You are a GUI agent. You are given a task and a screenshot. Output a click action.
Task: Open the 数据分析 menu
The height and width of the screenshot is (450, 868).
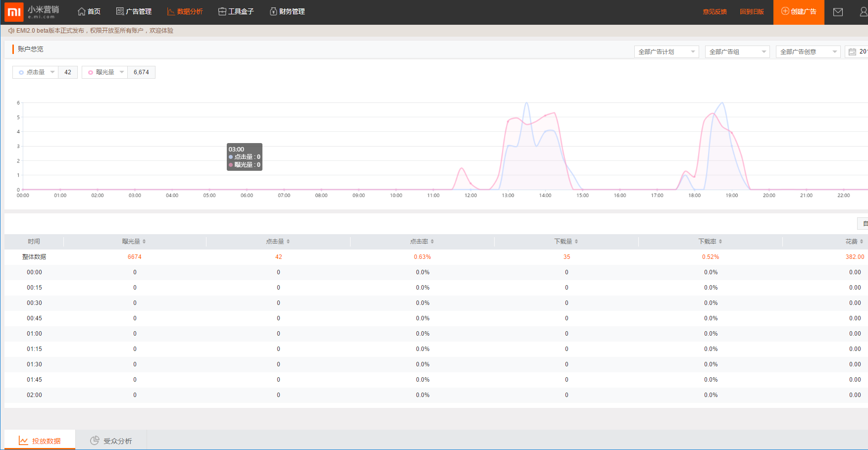click(x=185, y=11)
